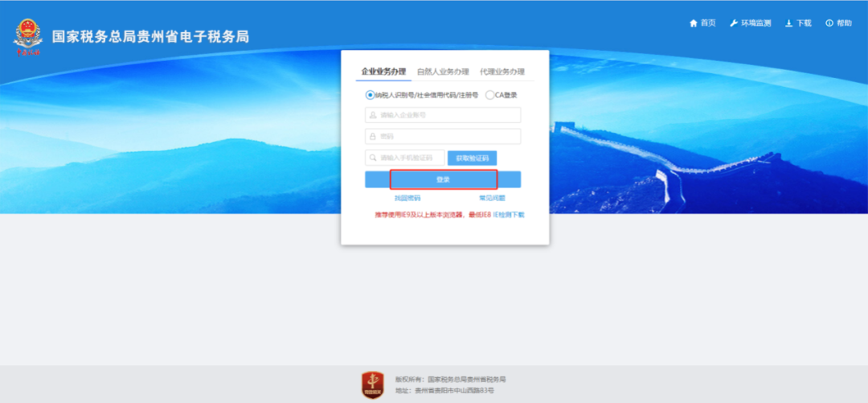868x403 pixels.
Task: Open the 找回密码 link
Action: (407, 198)
